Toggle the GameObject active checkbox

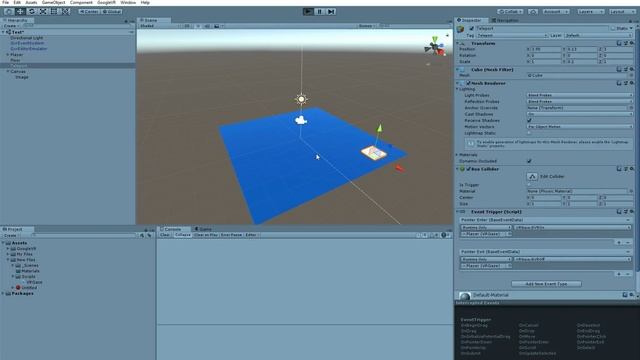click(472, 29)
